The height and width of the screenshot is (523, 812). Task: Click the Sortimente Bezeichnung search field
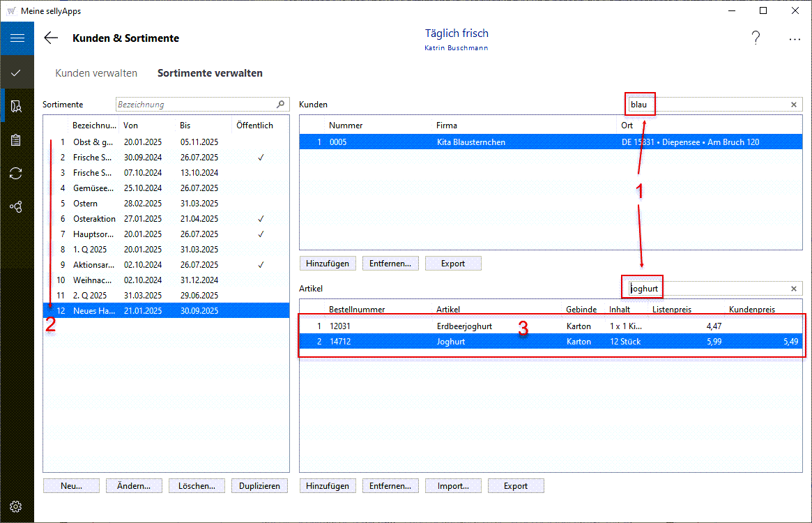tap(197, 105)
